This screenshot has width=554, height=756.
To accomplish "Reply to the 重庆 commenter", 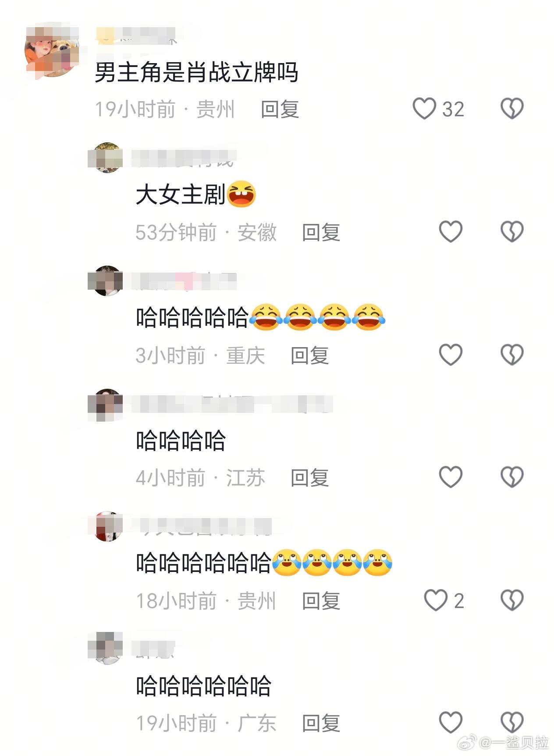I will (x=309, y=355).
